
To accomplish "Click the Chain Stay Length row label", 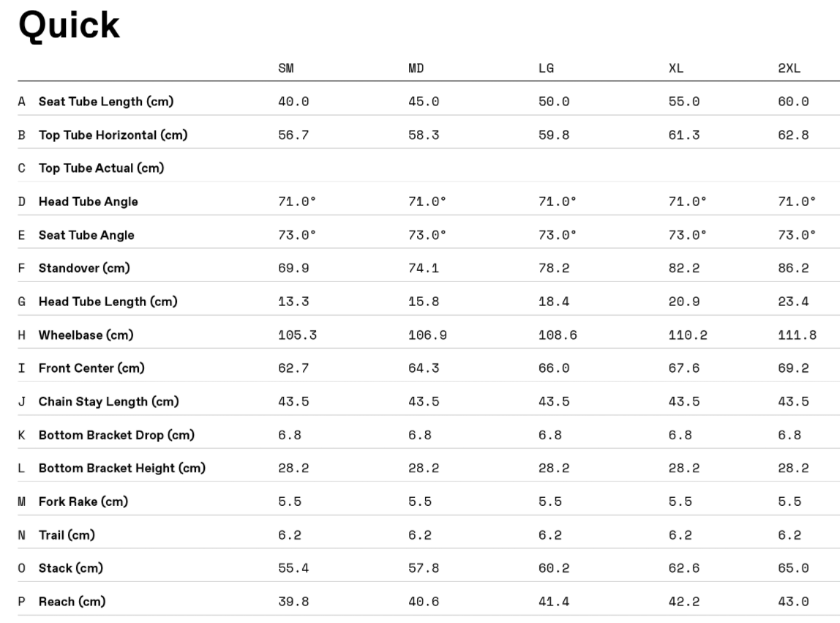I will [108, 402].
